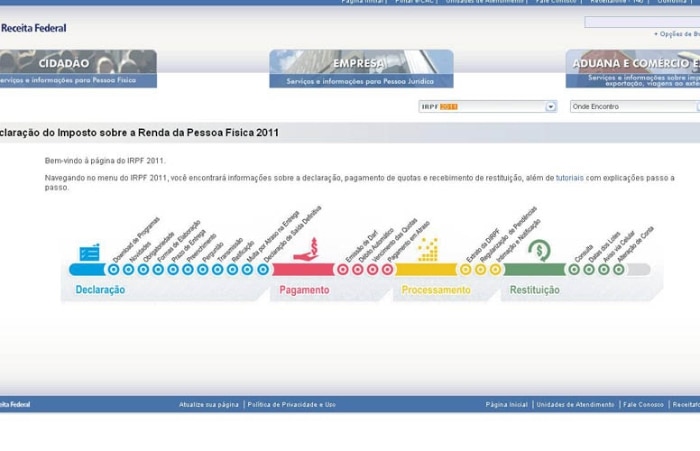Image resolution: width=700 pixels, height=451 pixels.
Task: Expand the IRPF 2011 dropdown arrow
Action: pos(550,106)
